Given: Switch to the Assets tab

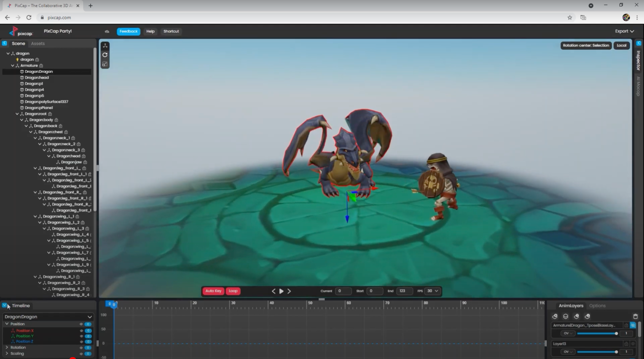Looking at the screenshot, I should click(38, 43).
